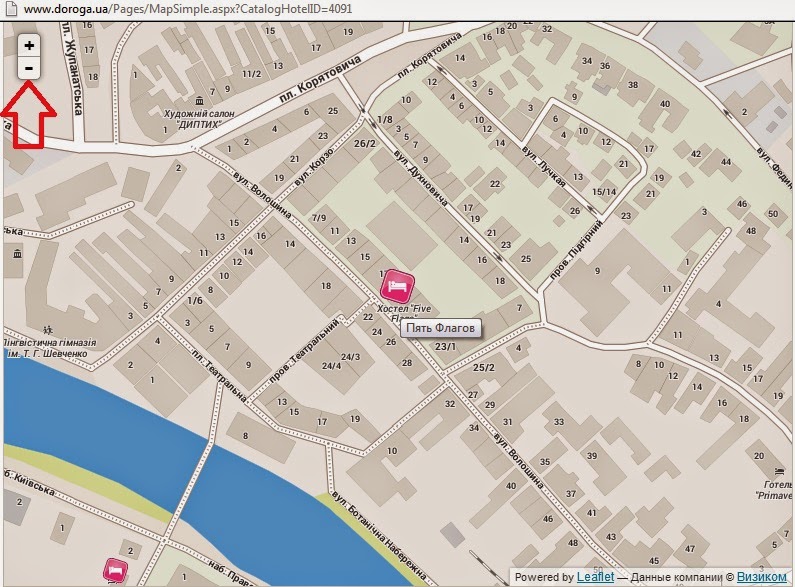This screenshot has height=587, width=795.
Task: Click the Five Flags hostel bed marker
Action: pos(398,287)
